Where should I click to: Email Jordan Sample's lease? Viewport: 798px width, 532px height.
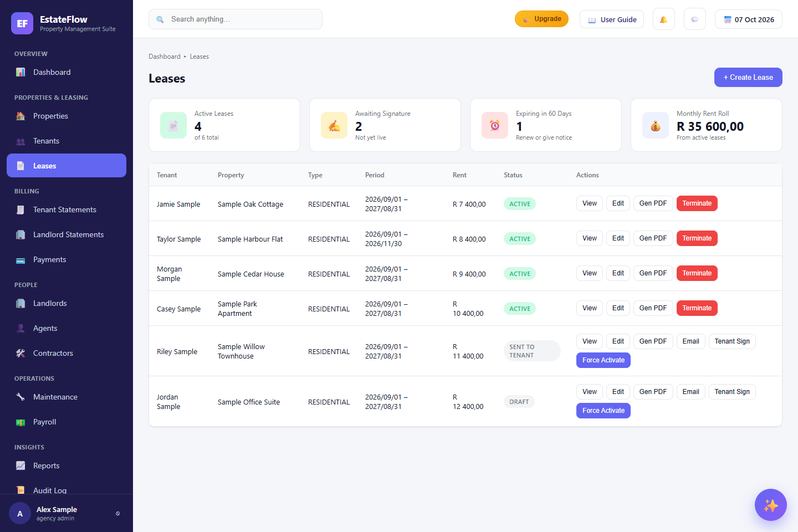point(690,392)
